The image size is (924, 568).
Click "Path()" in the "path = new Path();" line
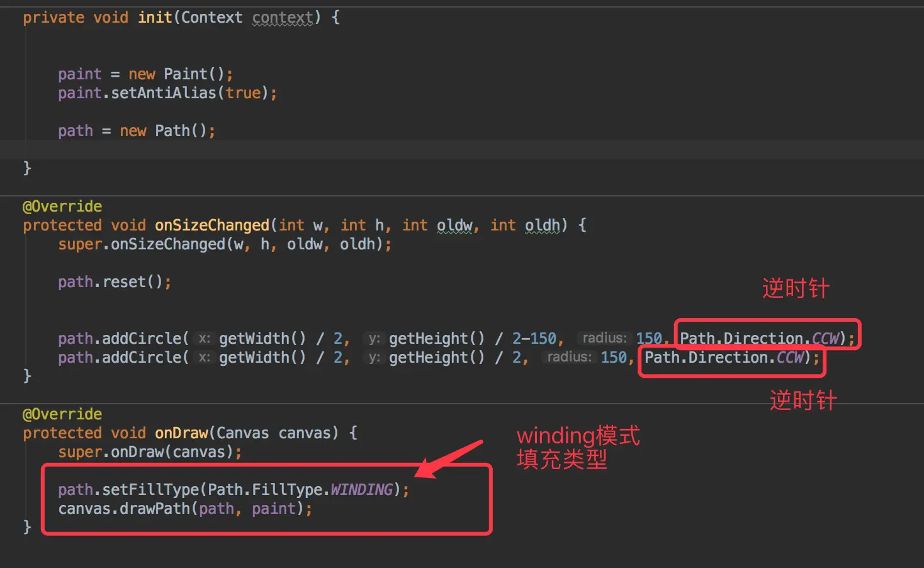pyautogui.click(x=181, y=130)
